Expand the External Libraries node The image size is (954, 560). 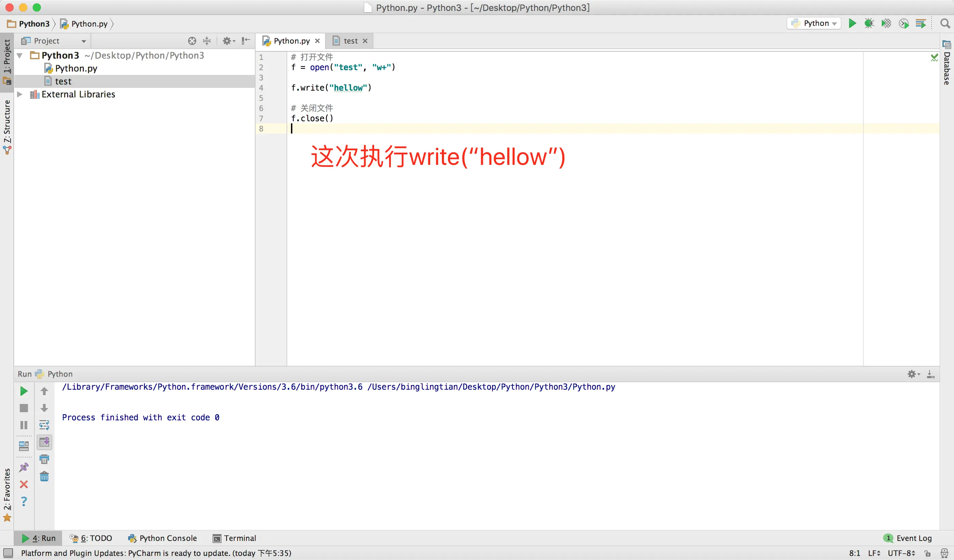coord(20,94)
